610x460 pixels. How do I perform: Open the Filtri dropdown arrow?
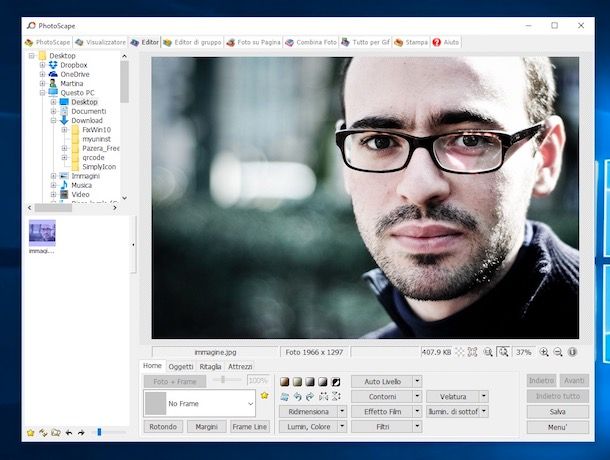click(417, 426)
